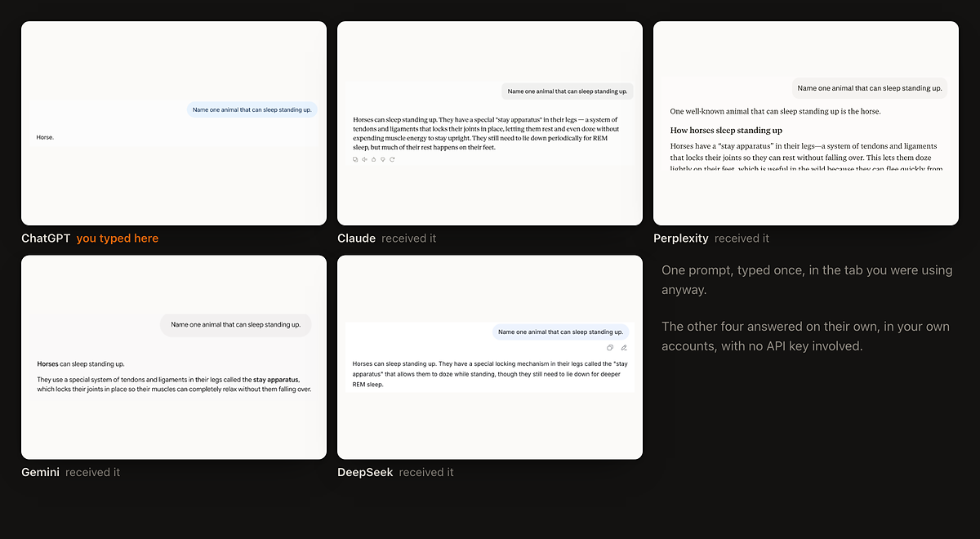This screenshot has height=539, width=980.
Task: Click the prompt bubble in the ChatGPT panel
Action: pos(252,109)
